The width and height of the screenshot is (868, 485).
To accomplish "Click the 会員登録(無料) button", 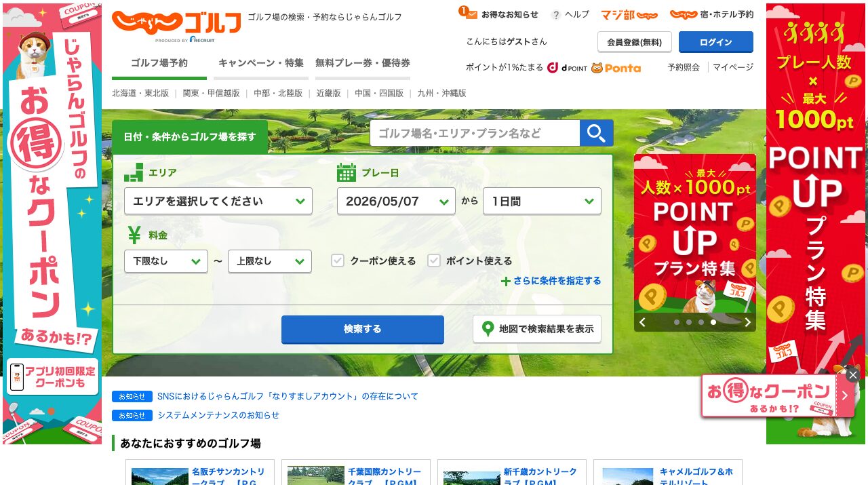I will click(x=635, y=42).
